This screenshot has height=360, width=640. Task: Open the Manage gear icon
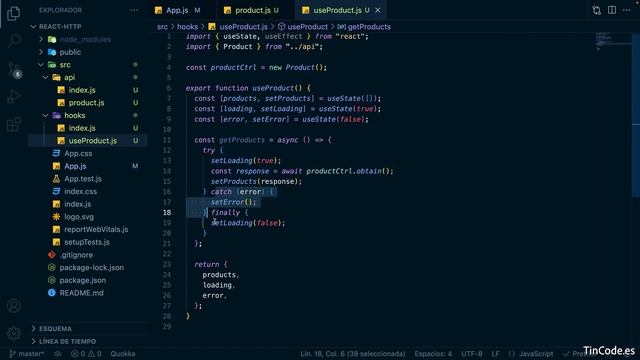tap(14, 333)
